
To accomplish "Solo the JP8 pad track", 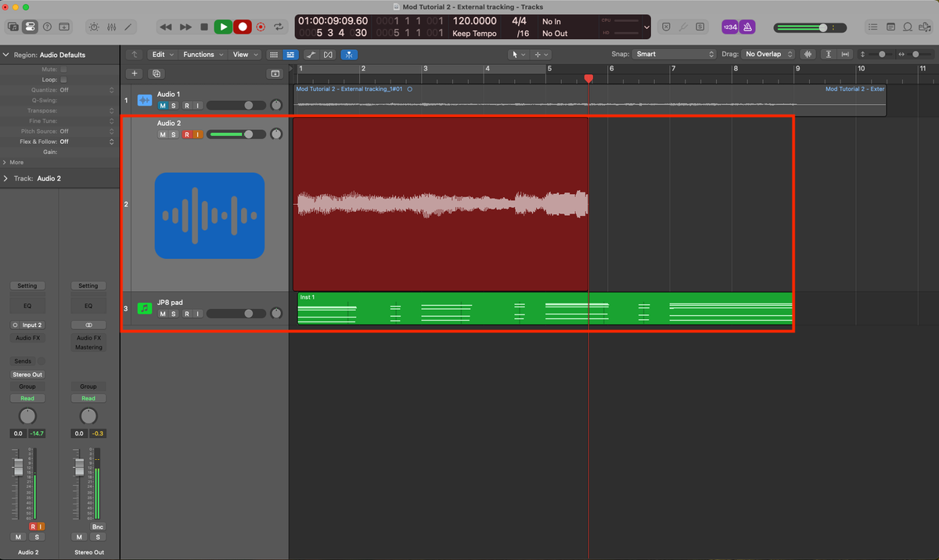I will 172,313.
